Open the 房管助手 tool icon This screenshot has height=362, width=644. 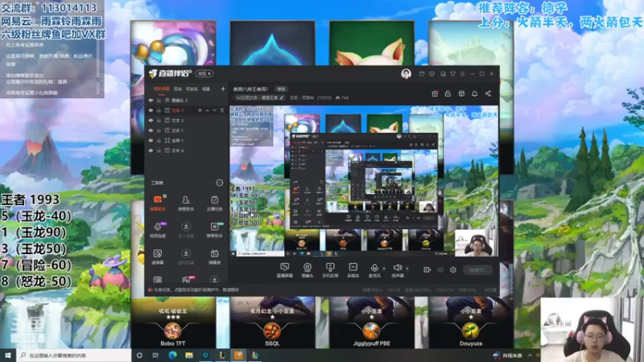coord(186,203)
